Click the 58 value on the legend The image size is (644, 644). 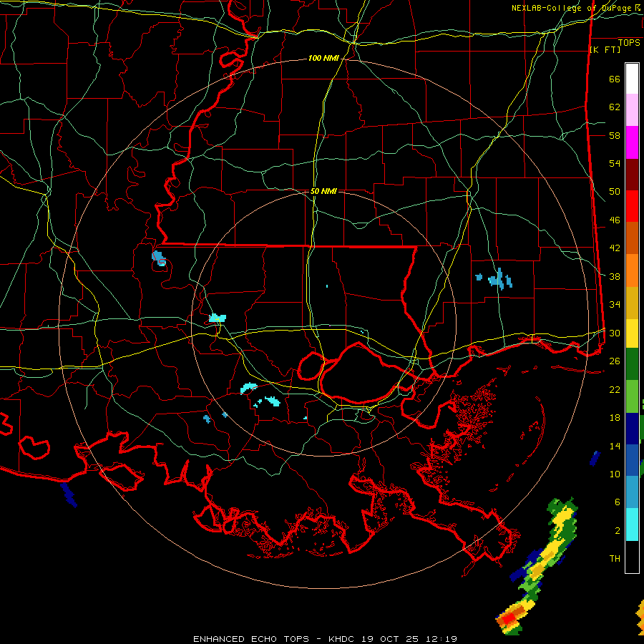click(x=615, y=135)
